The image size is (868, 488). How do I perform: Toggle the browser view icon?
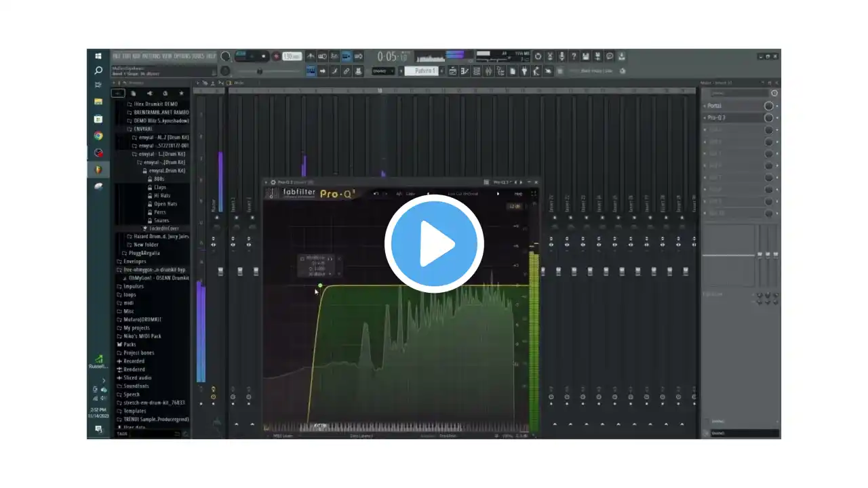click(500, 70)
